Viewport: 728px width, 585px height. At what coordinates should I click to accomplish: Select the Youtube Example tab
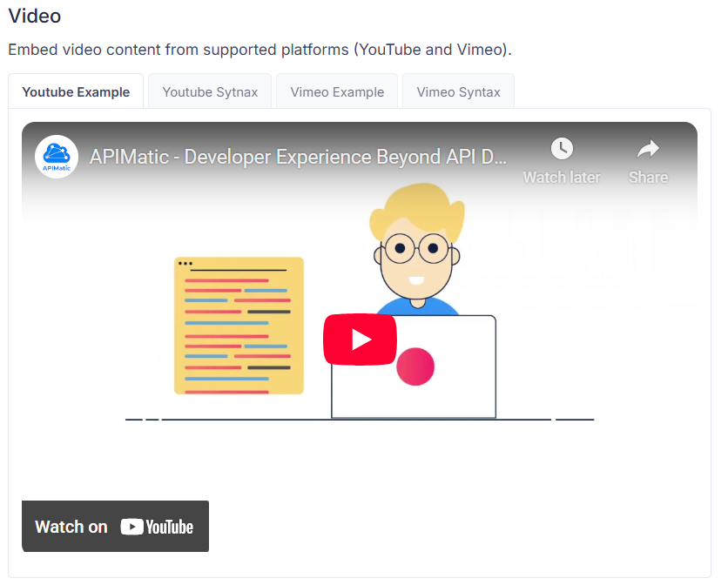(x=76, y=91)
